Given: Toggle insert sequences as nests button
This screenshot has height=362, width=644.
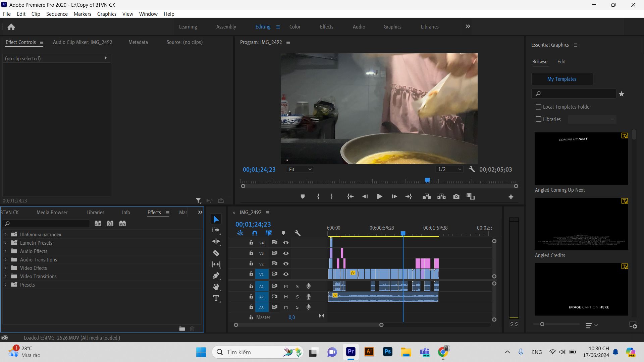Looking at the screenshot, I should point(240,233).
